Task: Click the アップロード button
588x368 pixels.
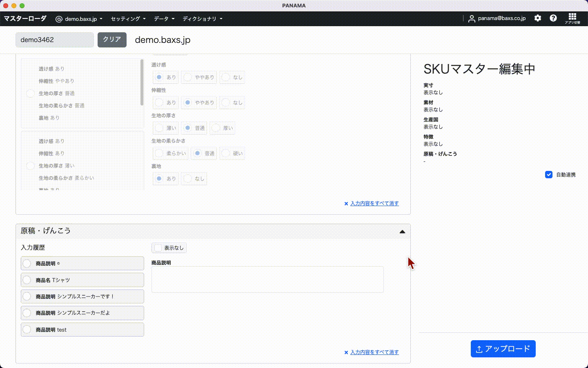Action: [x=503, y=349]
